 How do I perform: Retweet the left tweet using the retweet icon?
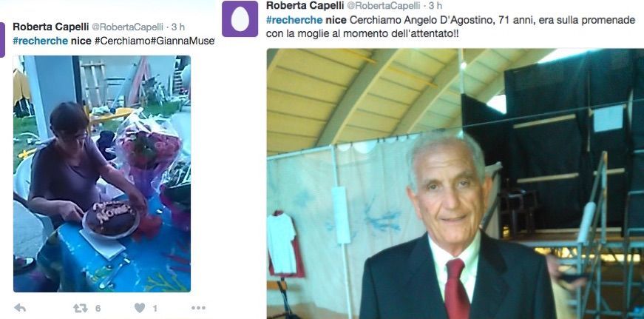(81, 308)
